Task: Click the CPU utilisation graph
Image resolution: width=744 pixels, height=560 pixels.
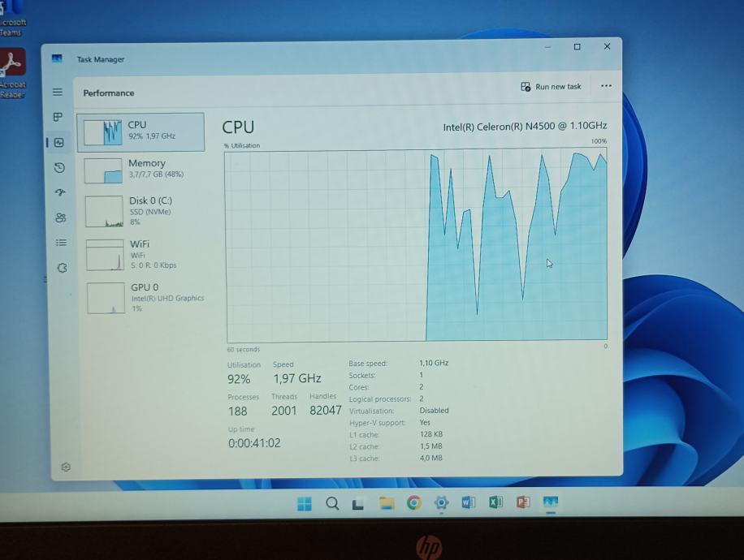Action: pyautogui.click(x=417, y=244)
